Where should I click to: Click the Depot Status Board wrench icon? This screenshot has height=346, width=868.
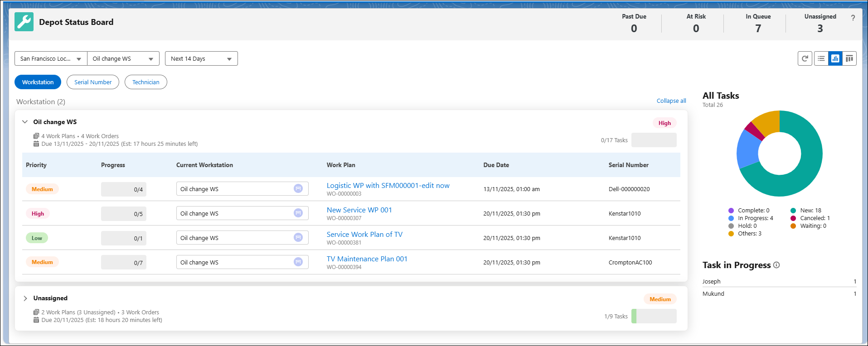[x=24, y=22]
